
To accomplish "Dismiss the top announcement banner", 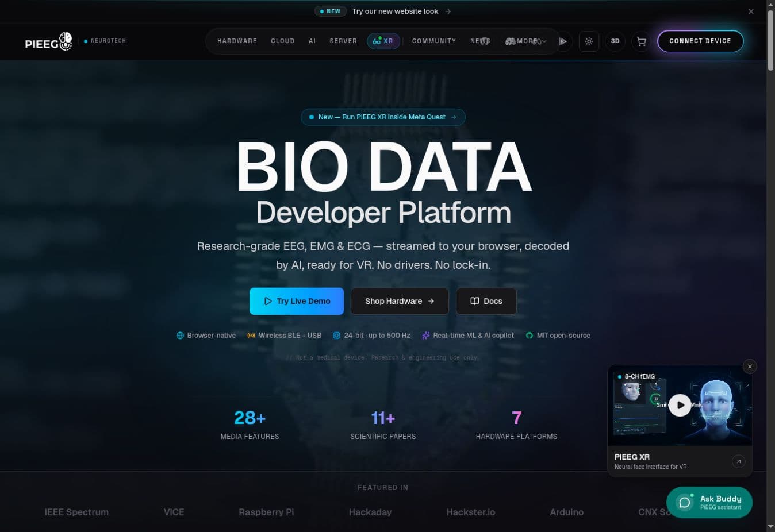I will point(751,11).
